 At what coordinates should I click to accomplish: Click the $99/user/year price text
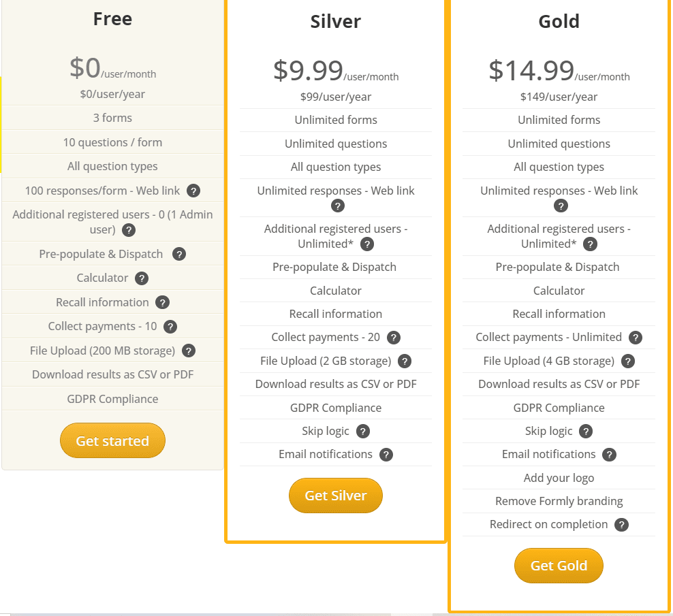point(336,97)
